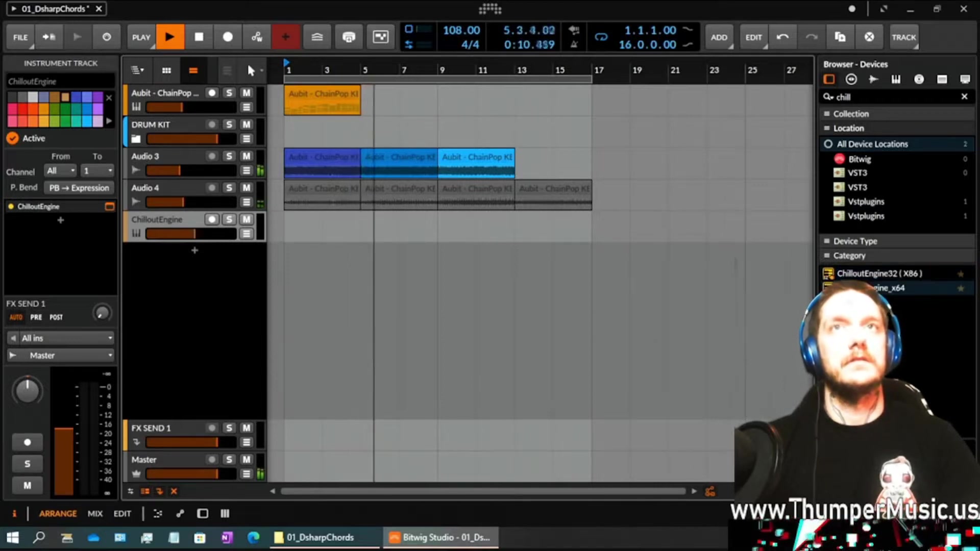Open the Channel To '1' dropdown

pyautogui.click(x=97, y=170)
